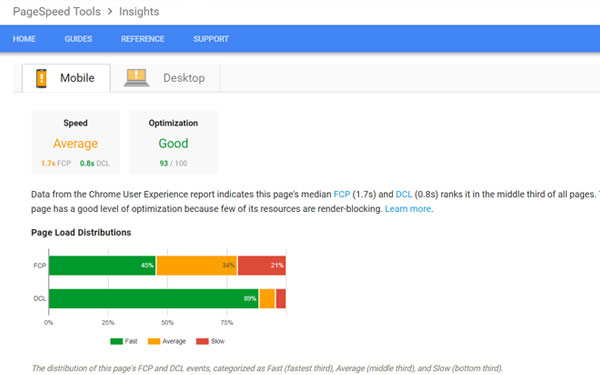Image resolution: width=600 pixels, height=375 pixels.
Task: Open the PageSpeed Tools breadcrumb link
Action: (x=57, y=11)
